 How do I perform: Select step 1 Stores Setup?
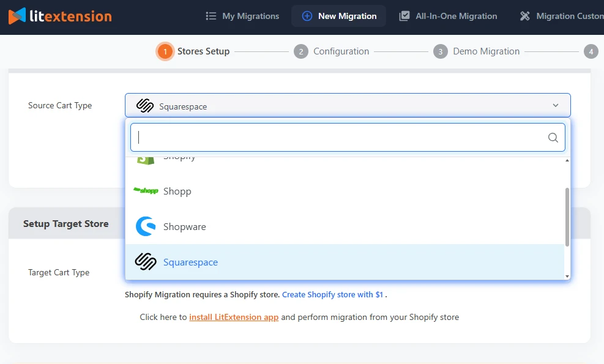click(x=193, y=51)
